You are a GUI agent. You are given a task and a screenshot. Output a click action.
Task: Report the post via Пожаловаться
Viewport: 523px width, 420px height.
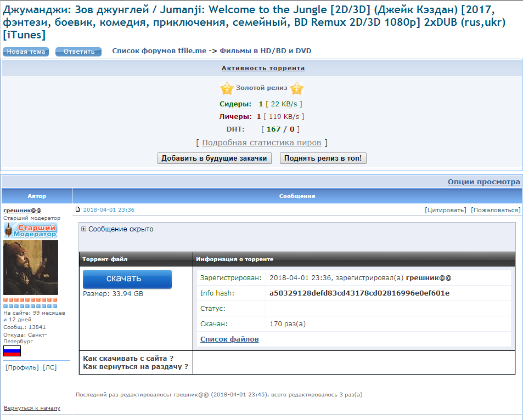[496, 210]
